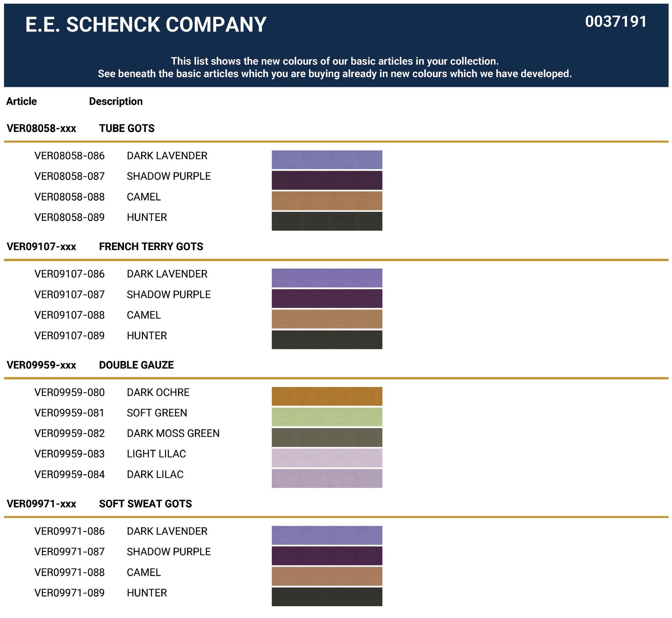Screen dimensions: 672x618
Task: Click the Description column header
Action: [116, 101]
